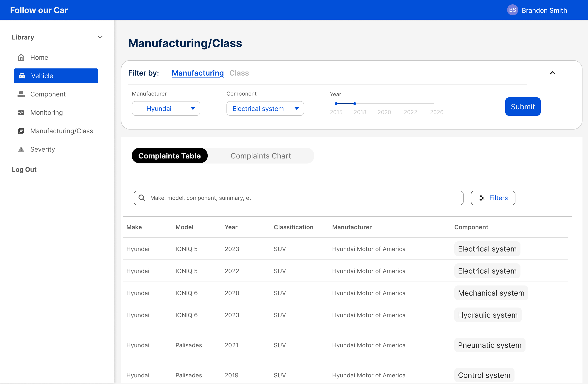The image size is (588, 384).
Task: Click the search magnifier icon
Action: 142,198
